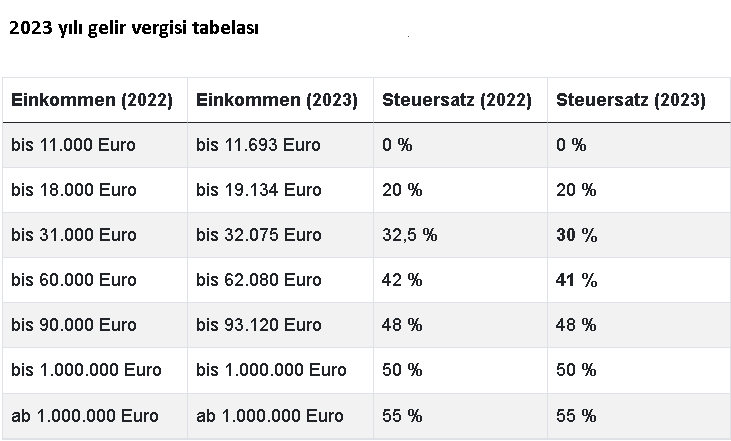Click the "bis 93.120 Euro" cell
The height and width of the screenshot is (441, 731).
pyautogui.click(x=258, y=325)
